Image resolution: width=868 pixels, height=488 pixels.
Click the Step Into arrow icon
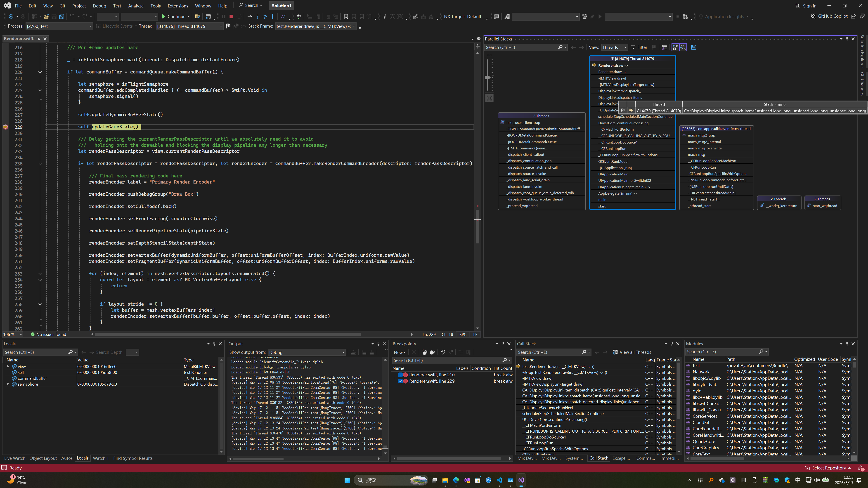tap(257, 17)
